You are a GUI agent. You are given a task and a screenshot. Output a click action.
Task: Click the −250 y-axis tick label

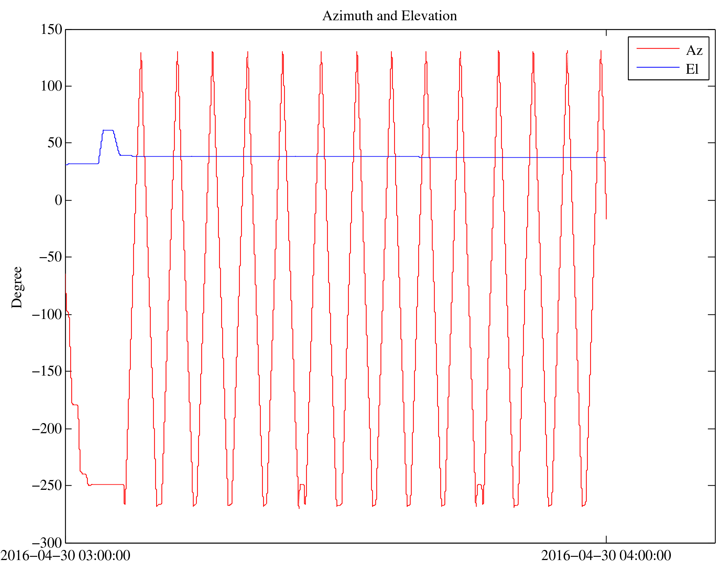pyautogui.click(x=46, y=486)
